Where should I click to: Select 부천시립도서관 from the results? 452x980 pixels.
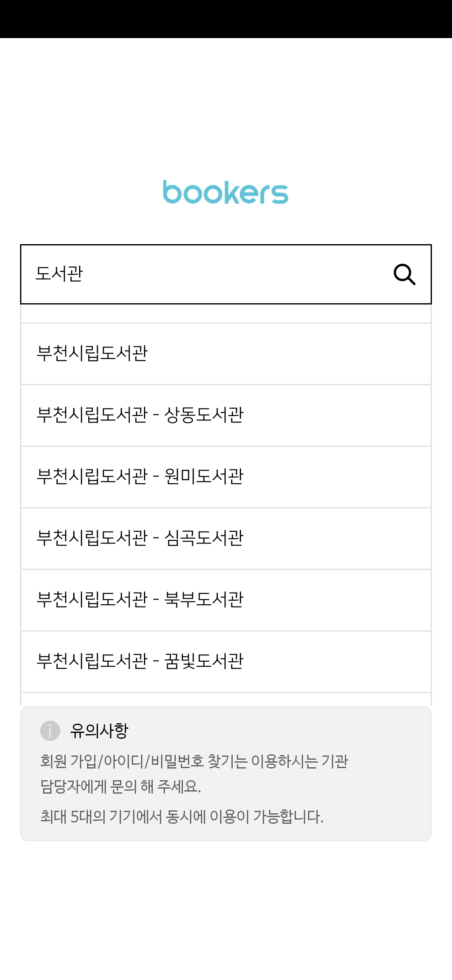coord(226,354)
